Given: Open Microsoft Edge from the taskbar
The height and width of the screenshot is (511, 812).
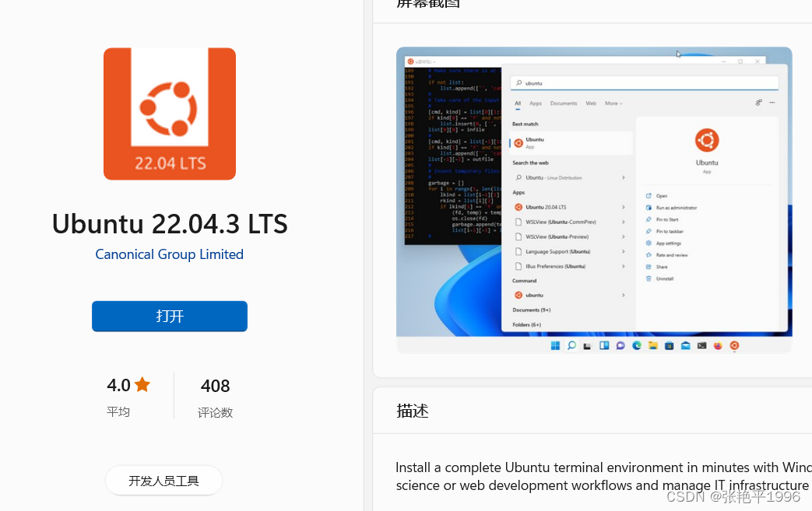Looking at the screenshot, I should [x=637, y=345].
